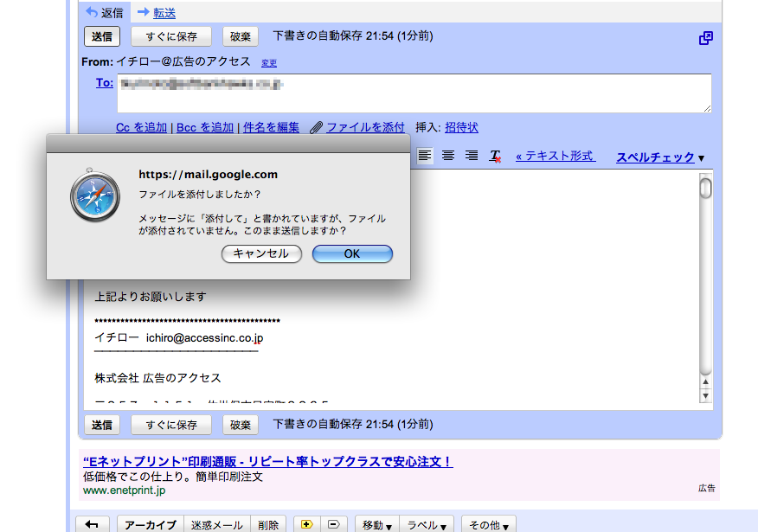Click キャンセル in the dialog
Screen dimensions: 758x532
point(261,253)
